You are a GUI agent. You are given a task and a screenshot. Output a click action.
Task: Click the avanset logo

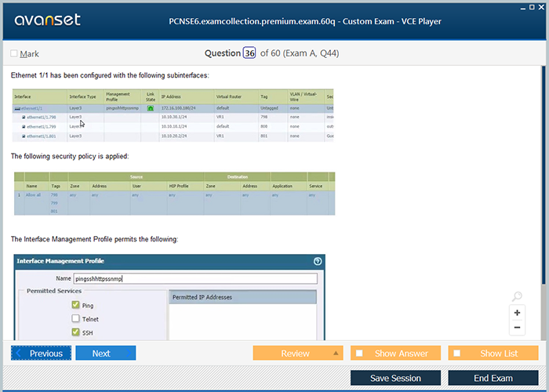point(46,20)
